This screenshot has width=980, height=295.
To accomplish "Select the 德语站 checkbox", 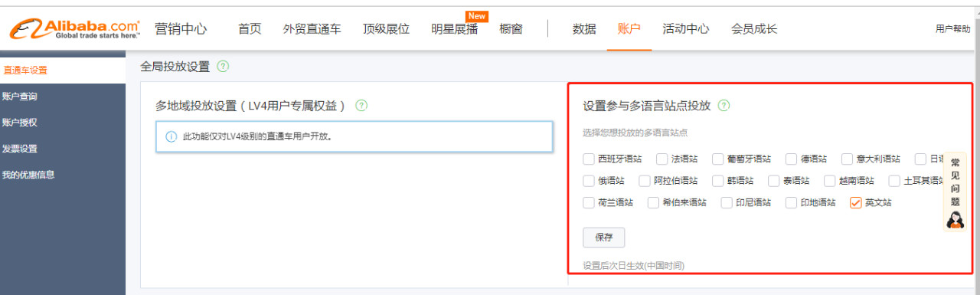I will [791, 159].
